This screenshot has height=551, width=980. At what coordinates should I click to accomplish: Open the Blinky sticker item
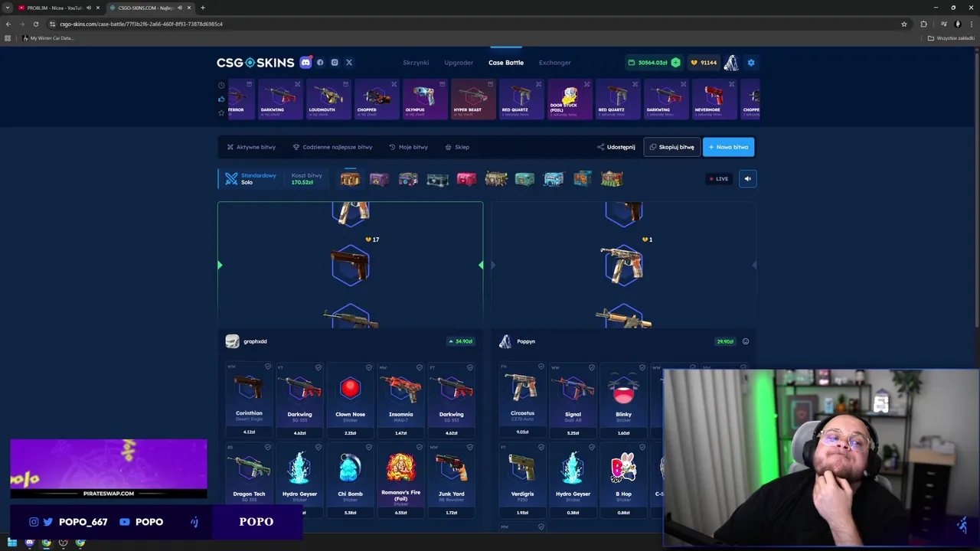(x=623, y=400)
